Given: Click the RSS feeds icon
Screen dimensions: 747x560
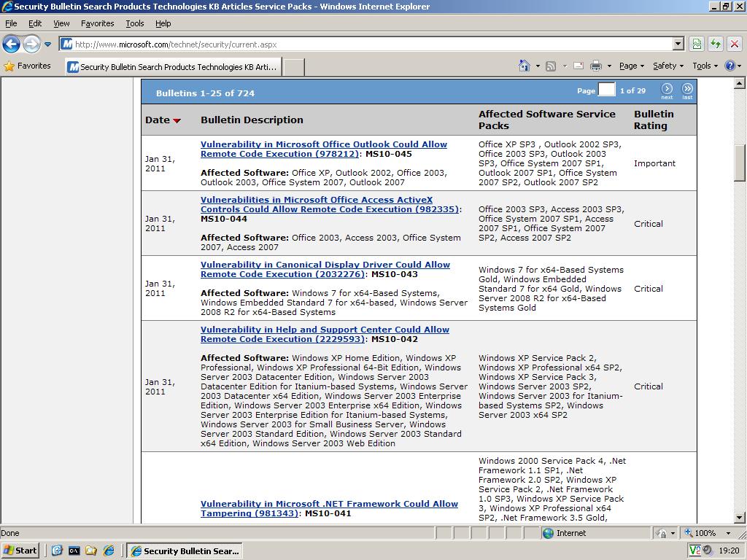Looking at the screenshot, I should [x=551, y=66].
